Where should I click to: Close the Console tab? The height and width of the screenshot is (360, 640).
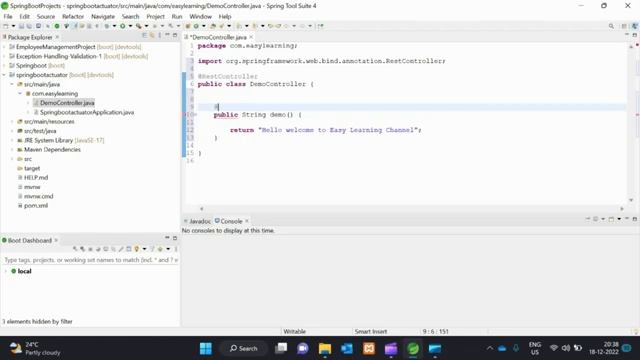click(x=247, y=221)
